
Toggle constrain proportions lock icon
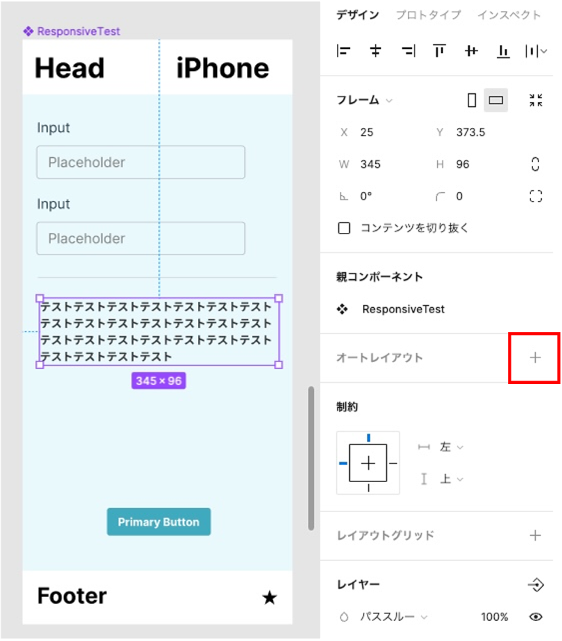click(535, 164)
